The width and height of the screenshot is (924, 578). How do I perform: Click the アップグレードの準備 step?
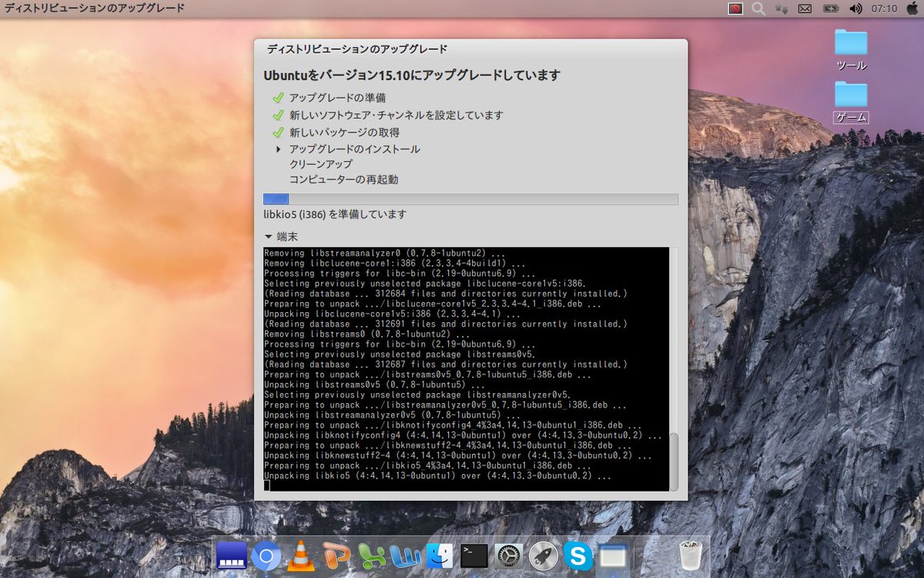click(x=337, y=98)
